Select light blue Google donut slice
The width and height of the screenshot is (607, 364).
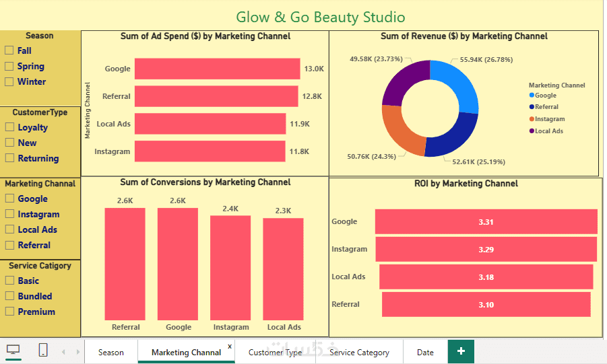pyautogui.click(x=460, y=81)
